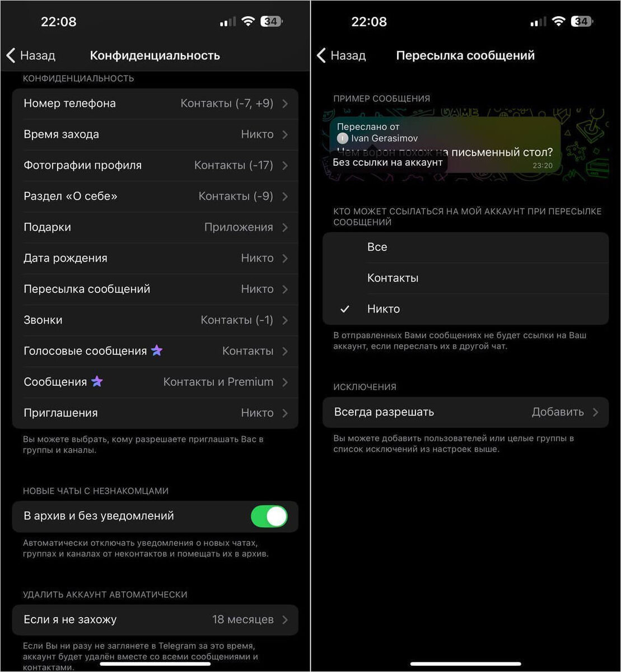Select Контакты for message forwarding
Viewport: 621px width, 672px height.
coord(465,278)
